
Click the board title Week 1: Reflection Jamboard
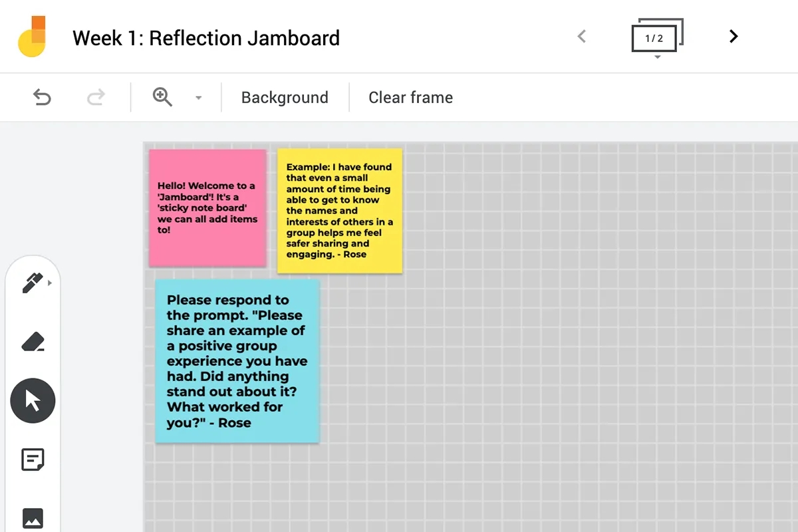click(207, 38)
